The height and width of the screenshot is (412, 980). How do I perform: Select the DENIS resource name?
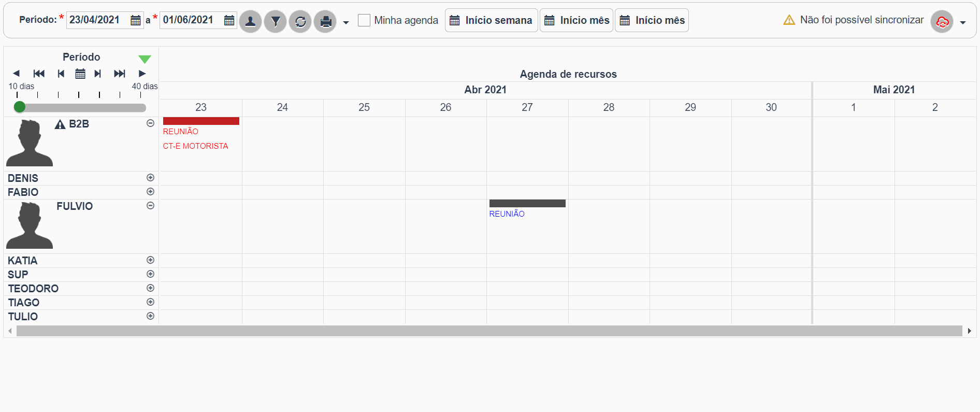pos(23,178)
